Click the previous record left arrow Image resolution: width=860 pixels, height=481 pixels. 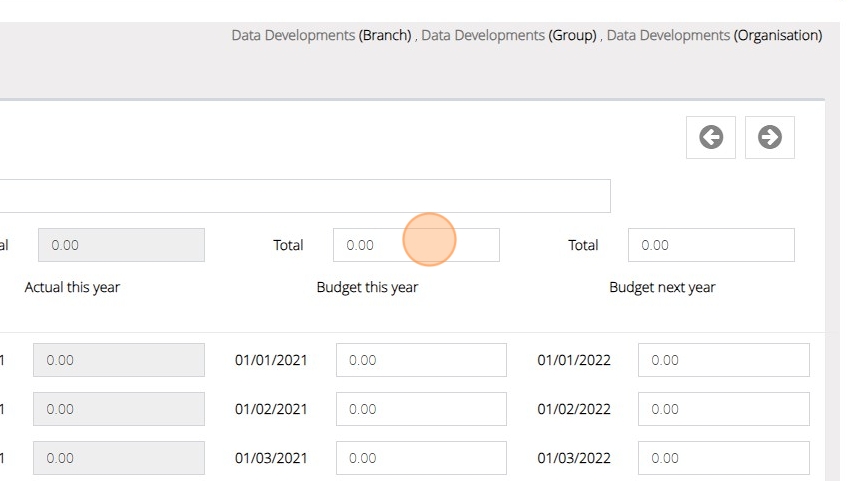pyautogui.click(x=711, y=138)
